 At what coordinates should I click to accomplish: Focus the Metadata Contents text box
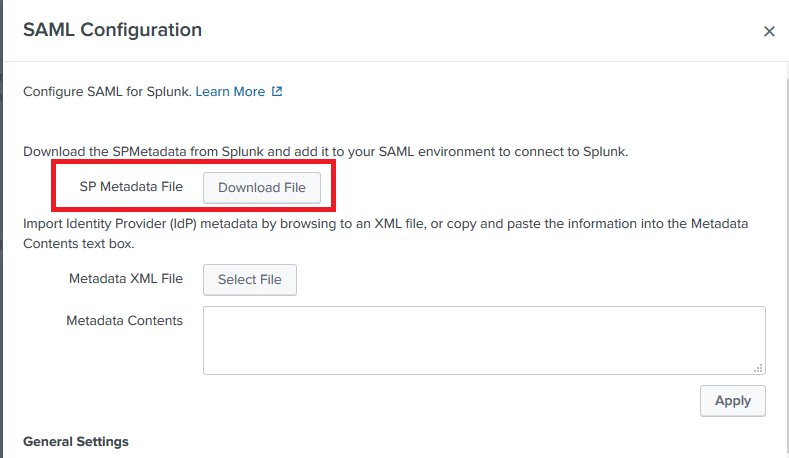pos(484,340)
